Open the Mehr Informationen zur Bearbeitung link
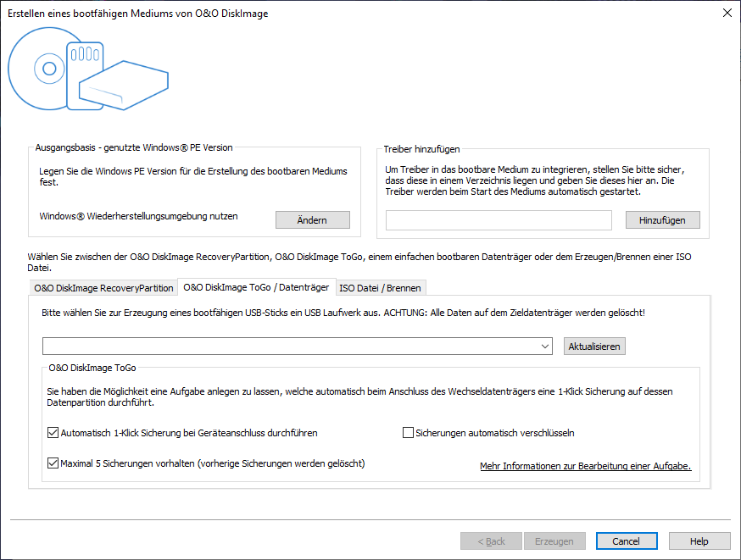This screenshot has width=741, height=560. coord(585,466)
